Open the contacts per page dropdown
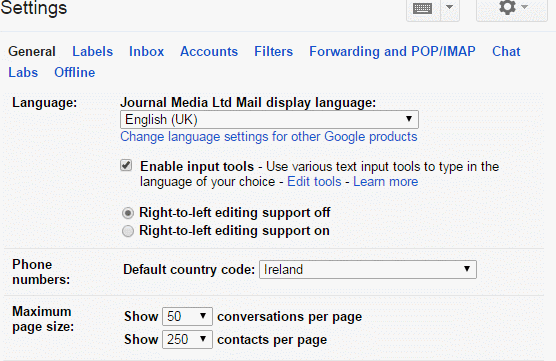 [x=187, y=339]
